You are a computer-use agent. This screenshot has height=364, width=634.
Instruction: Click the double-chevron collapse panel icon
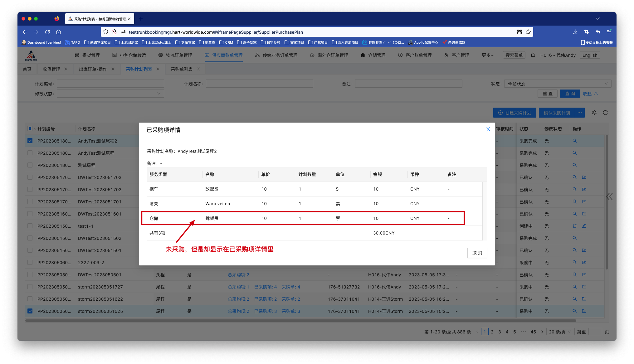609,197
